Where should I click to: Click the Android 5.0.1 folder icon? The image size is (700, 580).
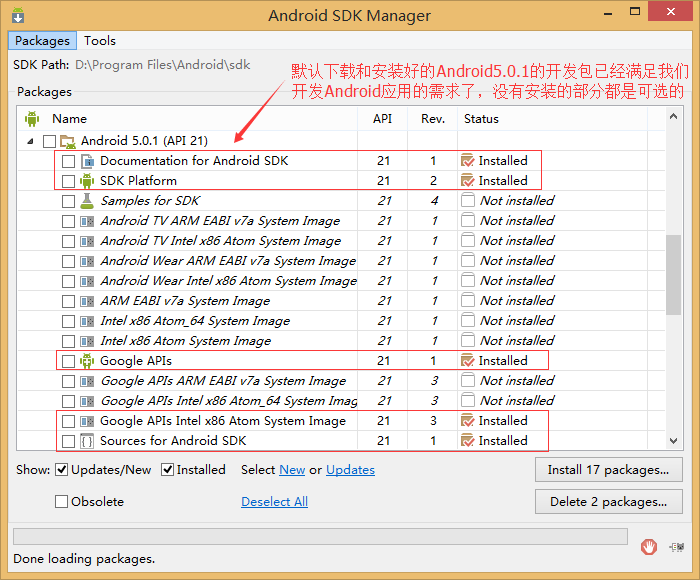point(67,142)
